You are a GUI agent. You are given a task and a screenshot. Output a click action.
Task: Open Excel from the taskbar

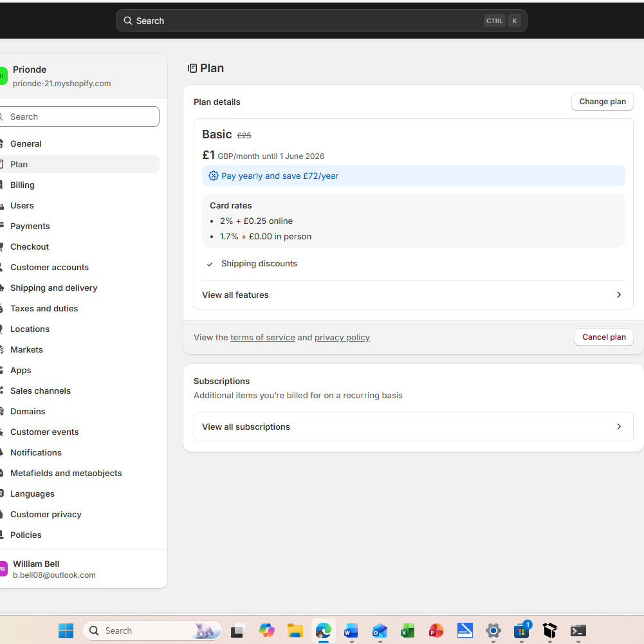click(407, 630)
